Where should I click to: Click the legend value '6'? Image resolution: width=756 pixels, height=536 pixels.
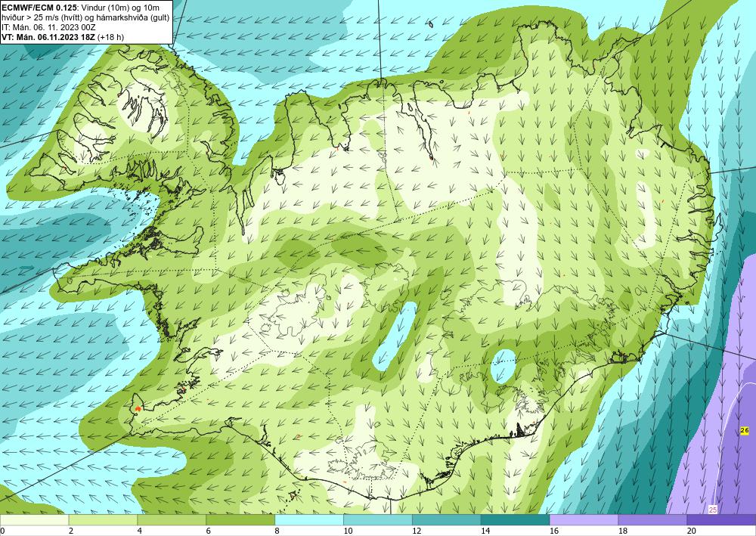[x=209, y=531]
